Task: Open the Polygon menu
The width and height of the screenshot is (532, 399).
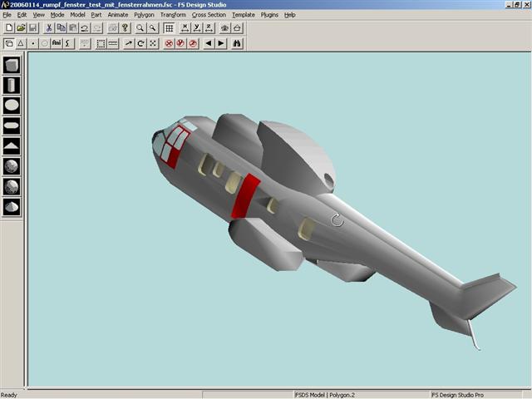Action: click(x=144, y=15)
